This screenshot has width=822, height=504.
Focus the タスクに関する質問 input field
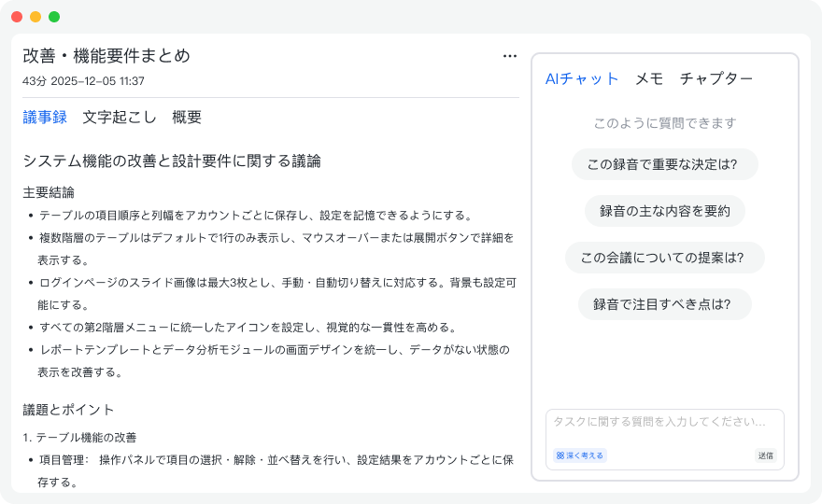[665, 439]
